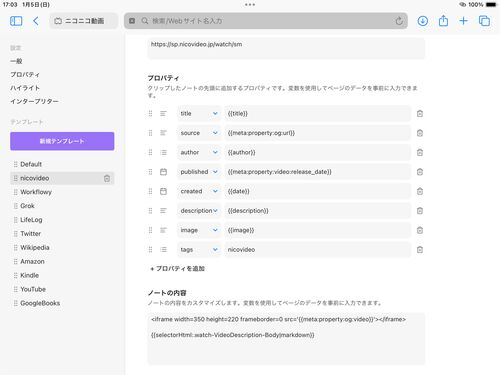This screenshot has height=375, width=500.
Task: Select the Workflowy template
Action: point(62,192)
